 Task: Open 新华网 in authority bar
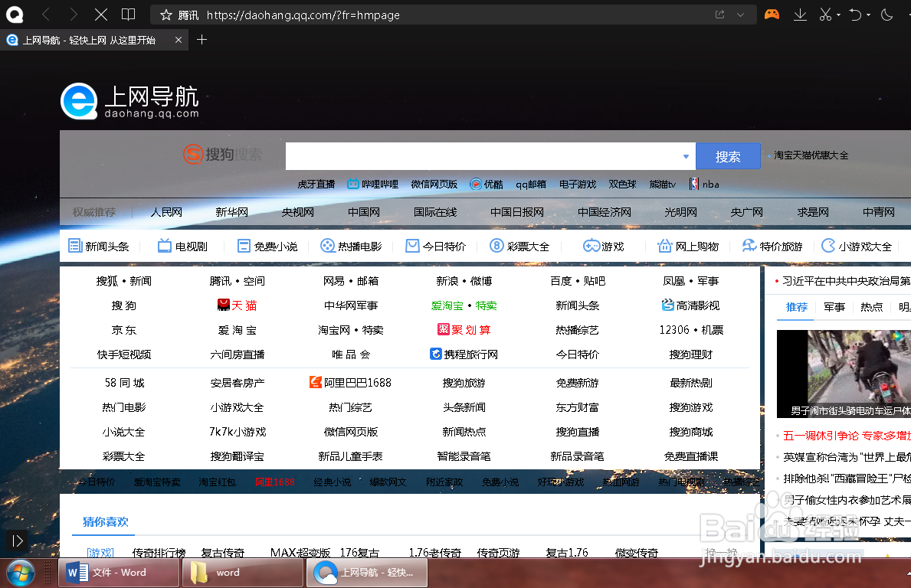click(x=231, y=212)
